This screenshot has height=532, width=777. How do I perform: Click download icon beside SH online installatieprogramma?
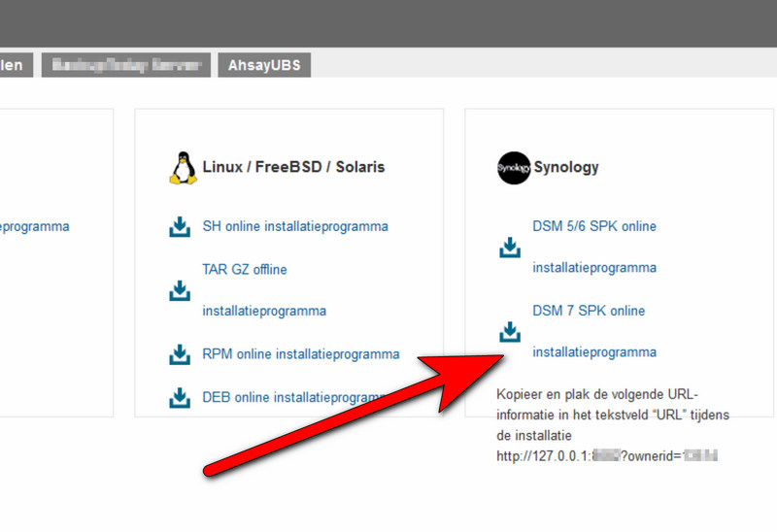click(x=180, y=227)
